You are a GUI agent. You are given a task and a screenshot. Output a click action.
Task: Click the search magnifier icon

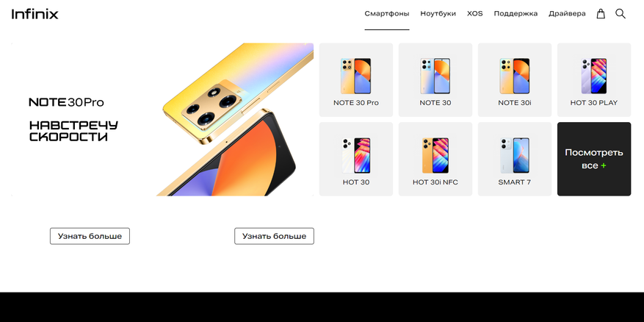click(621, 13)
